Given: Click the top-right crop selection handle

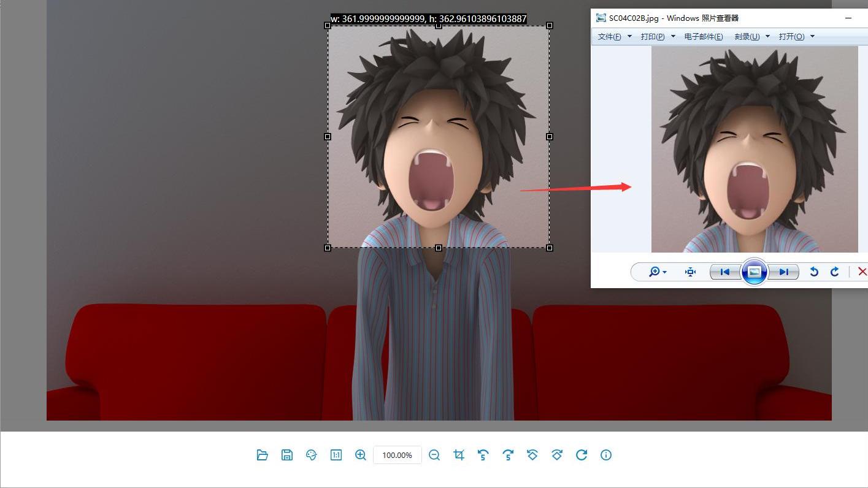Looking at the screenshot, I should pyautogui.click(x=550, y=26).
